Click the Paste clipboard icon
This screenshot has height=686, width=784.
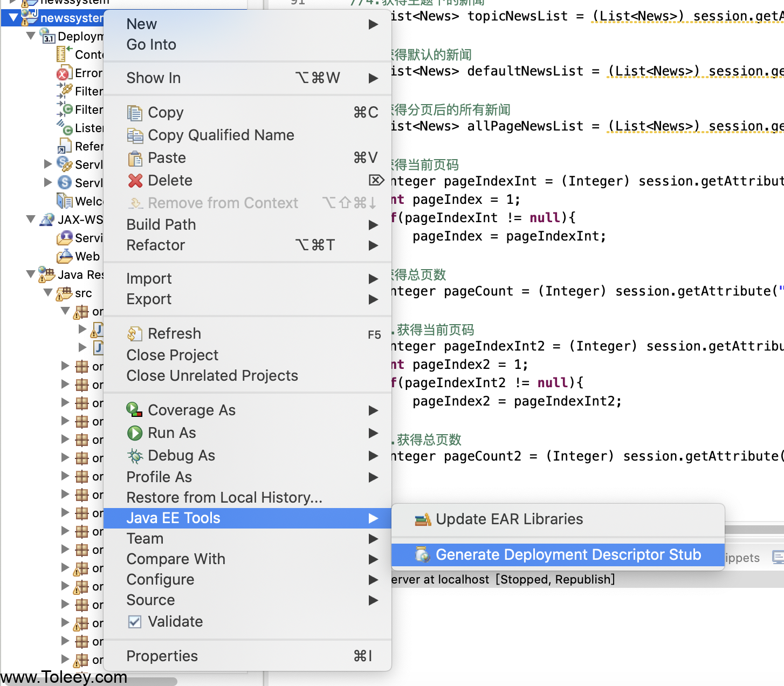pos(135,158)
